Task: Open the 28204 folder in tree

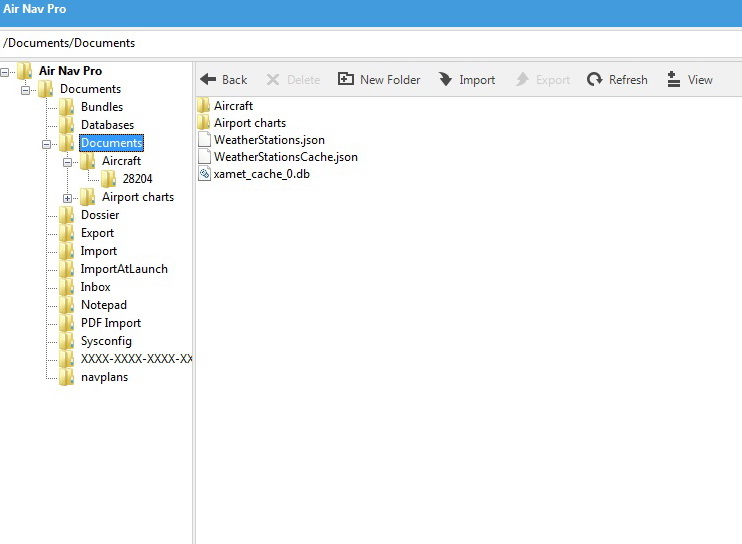Action: click(137, 179)
